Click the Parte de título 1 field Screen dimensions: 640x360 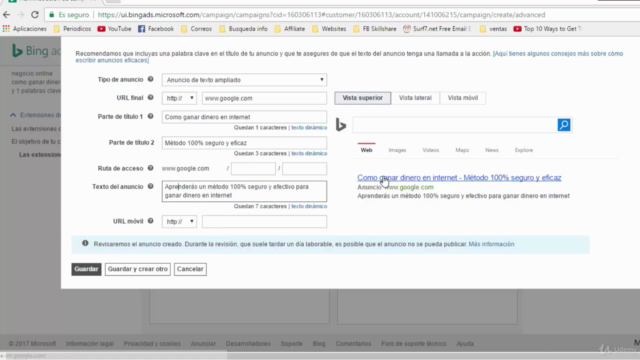(244, 117)
